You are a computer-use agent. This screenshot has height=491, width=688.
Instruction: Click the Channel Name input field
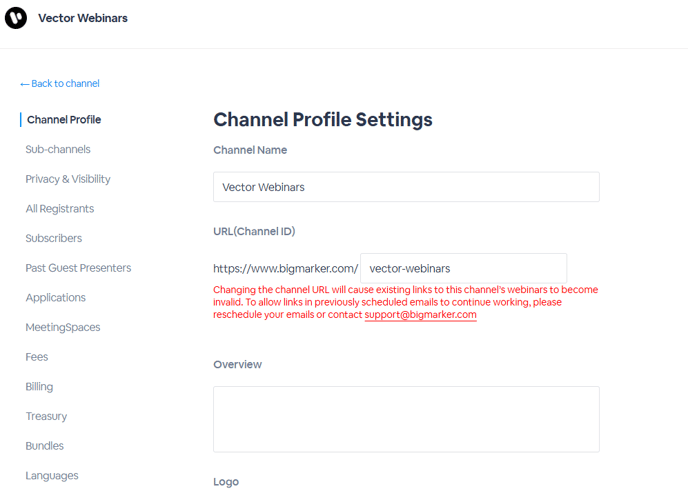[406, 187]
